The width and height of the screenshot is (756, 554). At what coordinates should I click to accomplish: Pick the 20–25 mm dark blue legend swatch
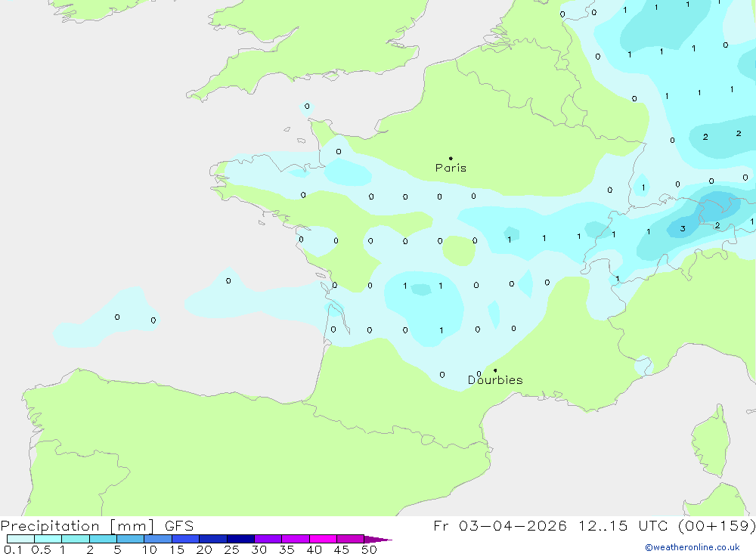[x=212, y=539]
